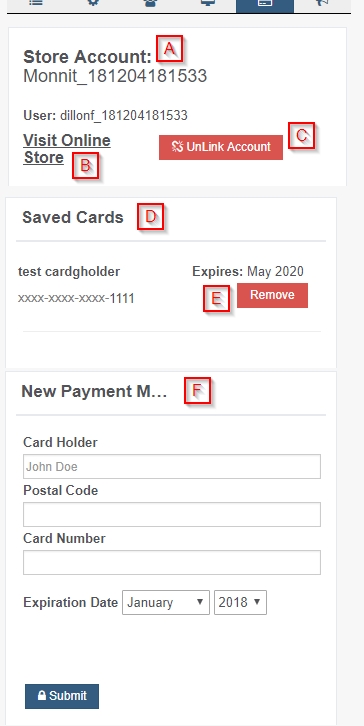The height and width of the screenshot is (726, 364).
Task: Expand the expiration year dropdown showing 2018
Action: tap(240, 602)
